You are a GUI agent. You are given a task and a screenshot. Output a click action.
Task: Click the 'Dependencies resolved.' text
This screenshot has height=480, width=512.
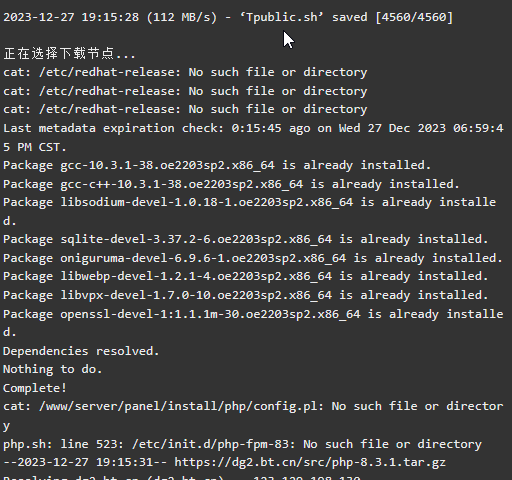point(81,351)
